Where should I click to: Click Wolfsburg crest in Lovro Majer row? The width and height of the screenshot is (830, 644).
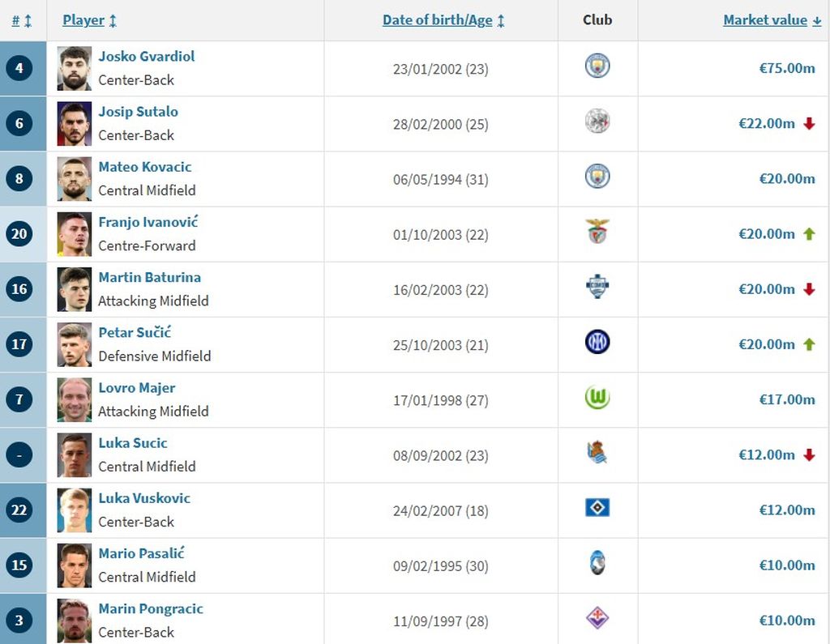597,398
